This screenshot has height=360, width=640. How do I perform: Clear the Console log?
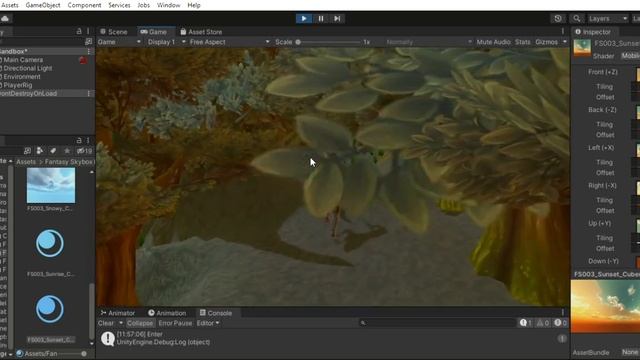click(x=106, y=323)
